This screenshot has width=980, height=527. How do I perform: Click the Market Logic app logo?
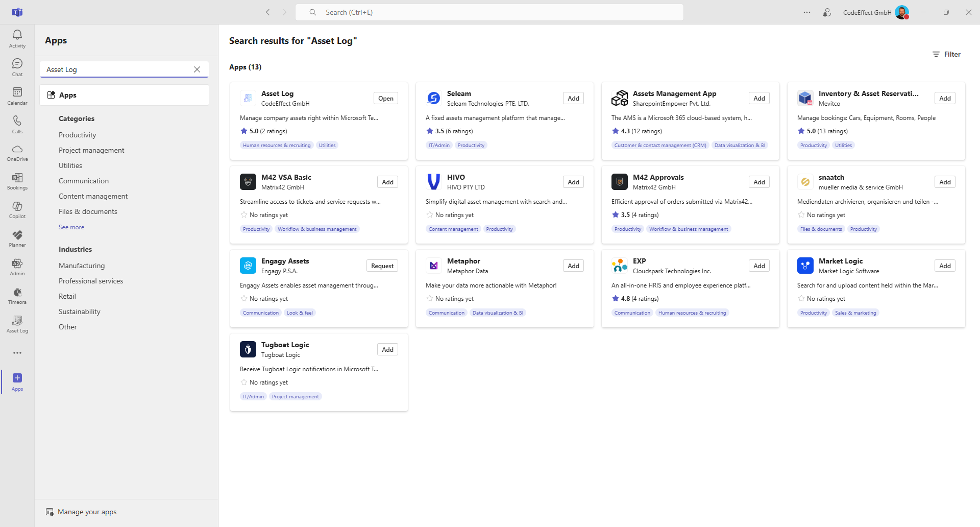point(805,266)
